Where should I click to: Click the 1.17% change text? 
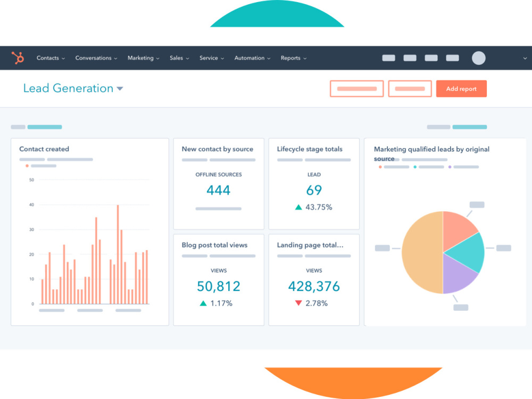tap(221, 303)
